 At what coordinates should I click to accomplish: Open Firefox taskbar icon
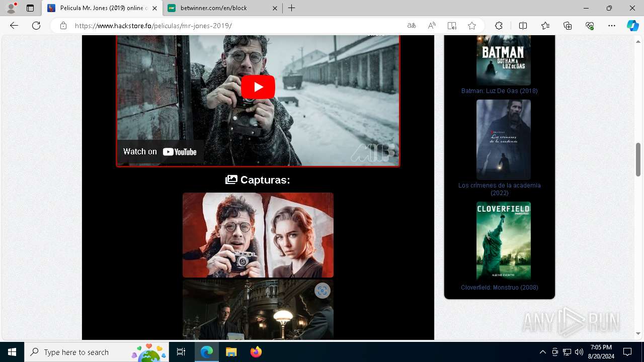point(256,352)
